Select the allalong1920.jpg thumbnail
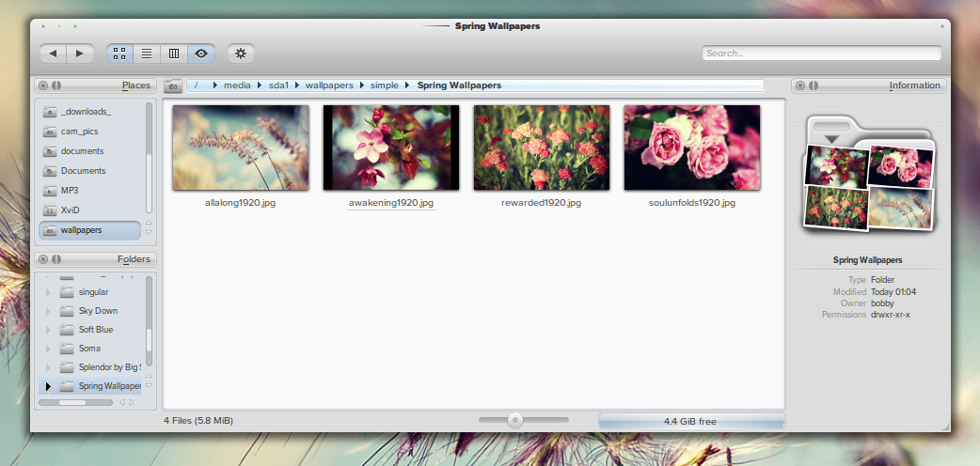The width and height of the screenshot is (980, 466). 241,148
